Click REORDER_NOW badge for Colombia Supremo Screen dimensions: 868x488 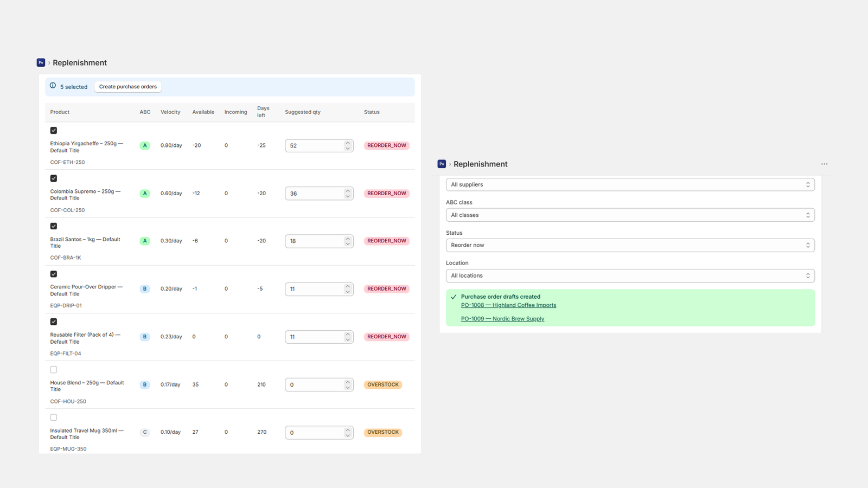click(x=387, y=193)
